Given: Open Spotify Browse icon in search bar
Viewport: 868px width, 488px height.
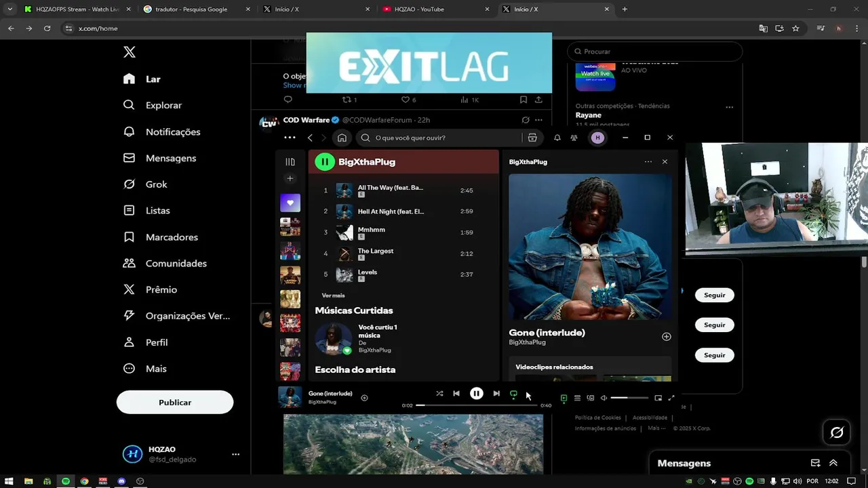Looking at the screenshot, I should pyautogui.click(x=532, y=138).
